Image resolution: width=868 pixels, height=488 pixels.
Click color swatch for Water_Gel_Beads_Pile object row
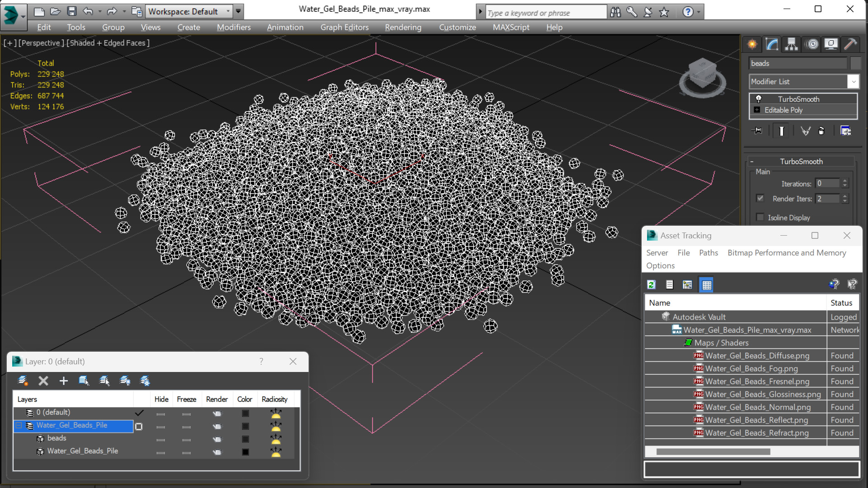(x=245, y=452)
